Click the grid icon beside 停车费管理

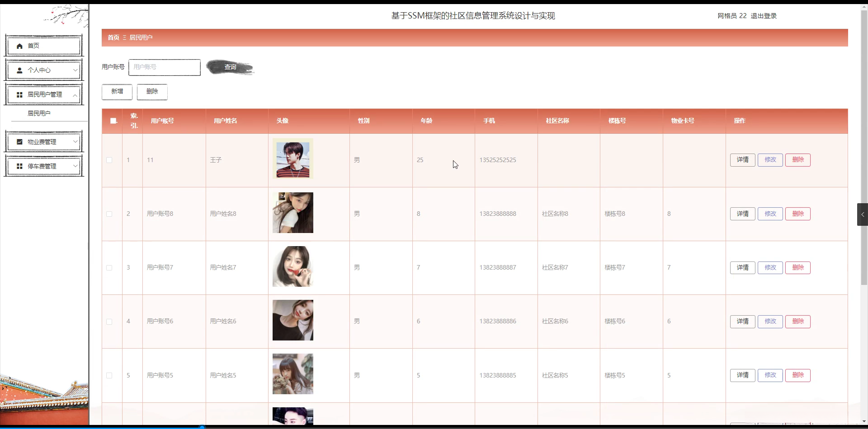(x=19, y=166)
